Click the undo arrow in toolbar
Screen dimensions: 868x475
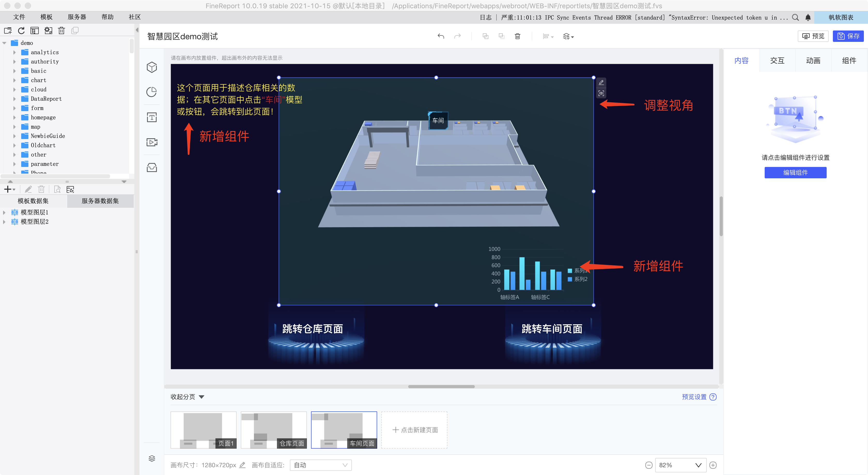coord(441,36)
